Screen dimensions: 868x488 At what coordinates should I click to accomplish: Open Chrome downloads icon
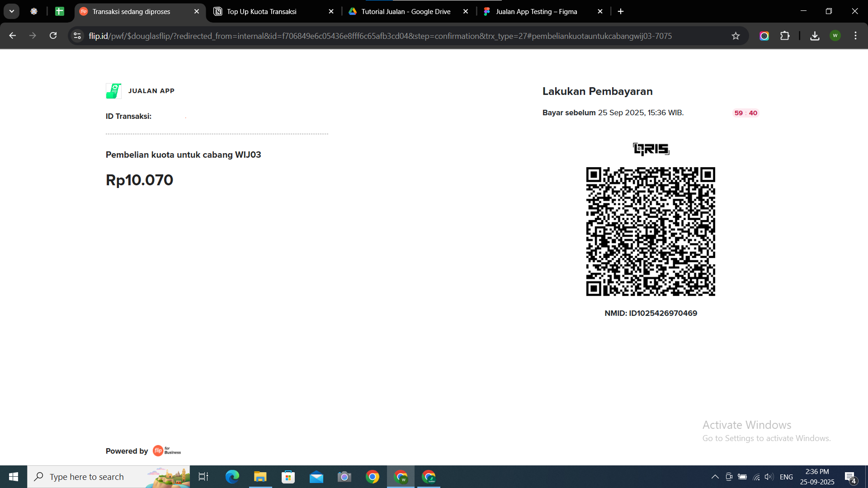click(815, 36)
